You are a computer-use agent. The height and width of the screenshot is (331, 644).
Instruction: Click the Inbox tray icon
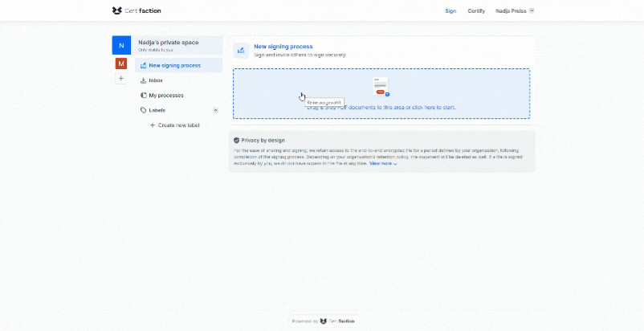click(144, 80)
